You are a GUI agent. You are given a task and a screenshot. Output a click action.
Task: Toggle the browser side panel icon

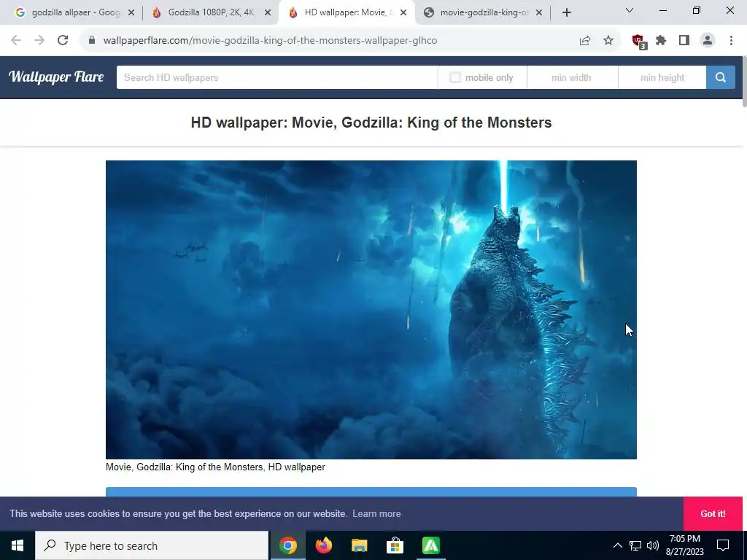tap(684, 41)
